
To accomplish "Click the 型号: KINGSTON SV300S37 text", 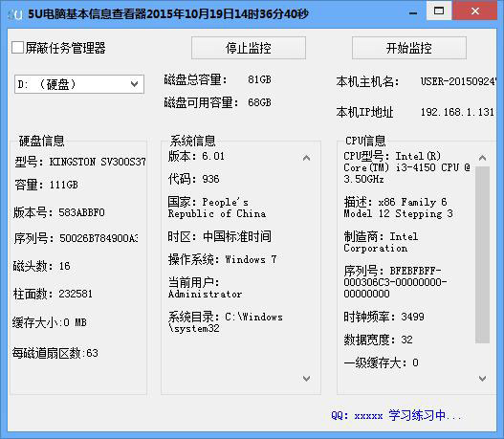I will (80, 162).
